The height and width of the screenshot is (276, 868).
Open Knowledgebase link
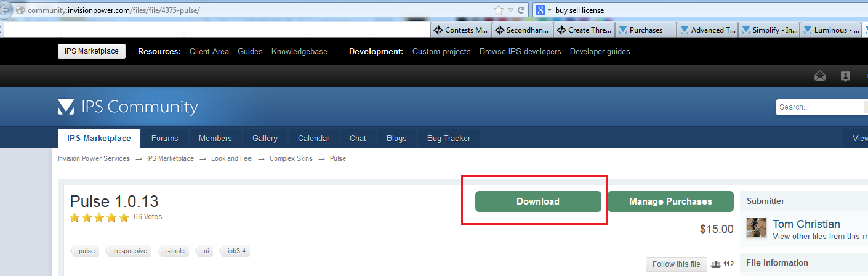[299, 52]
